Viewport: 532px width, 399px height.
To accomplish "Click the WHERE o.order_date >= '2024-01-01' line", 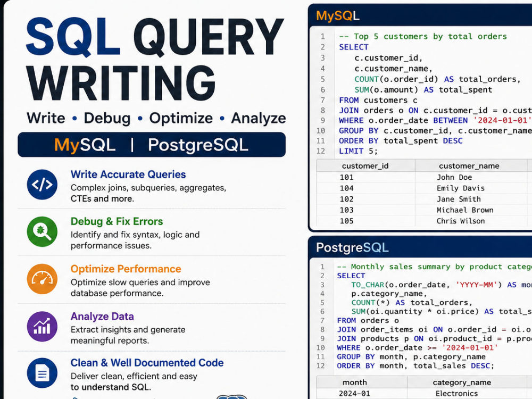I will pyautogui.click(x=417, y=348).
